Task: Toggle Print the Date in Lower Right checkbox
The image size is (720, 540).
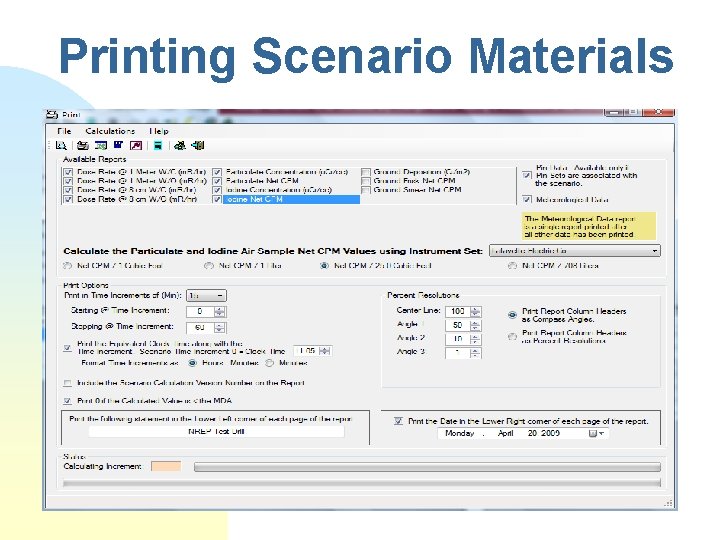Action: (398, 421)
